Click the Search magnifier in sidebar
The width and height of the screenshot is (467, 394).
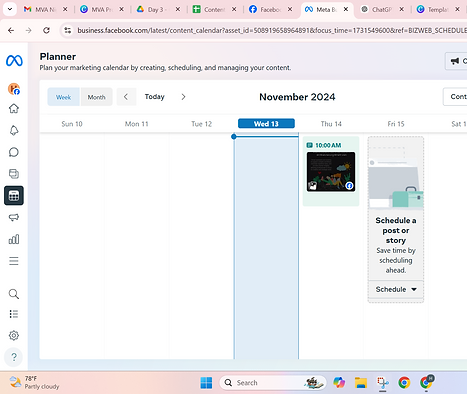[14, 294]
